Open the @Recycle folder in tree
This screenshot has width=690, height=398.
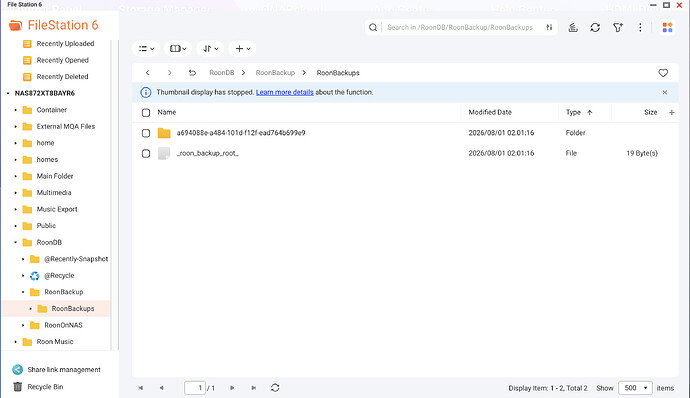point(59,276)
